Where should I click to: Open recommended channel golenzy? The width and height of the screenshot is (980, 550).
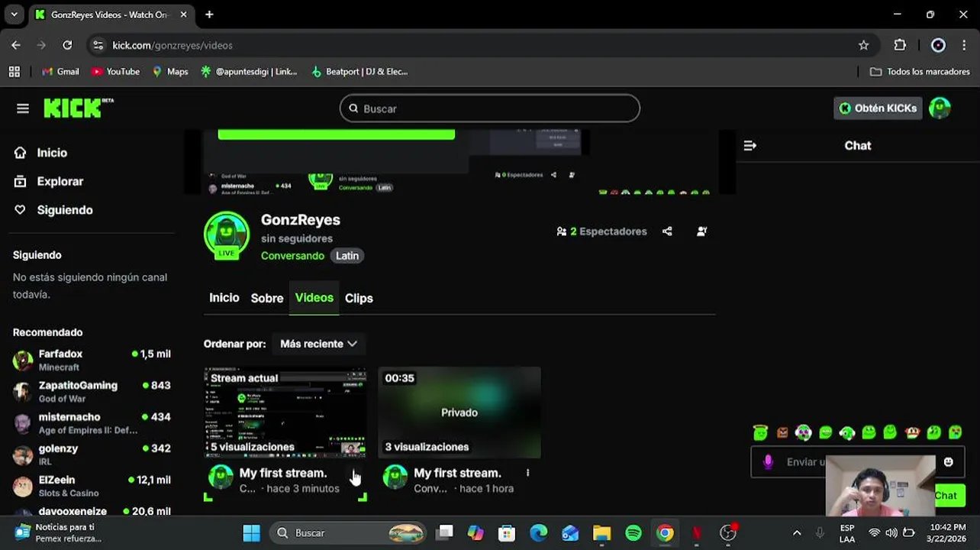click(92, 455)
